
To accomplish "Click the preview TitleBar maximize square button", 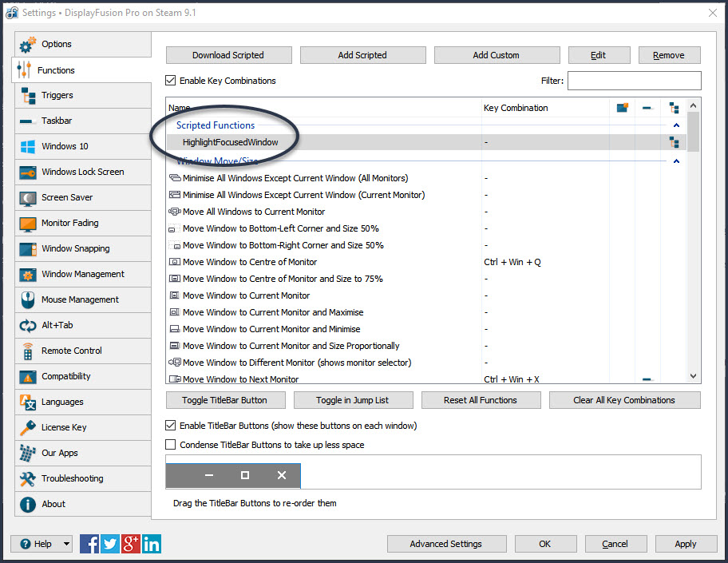I will 245,475.
